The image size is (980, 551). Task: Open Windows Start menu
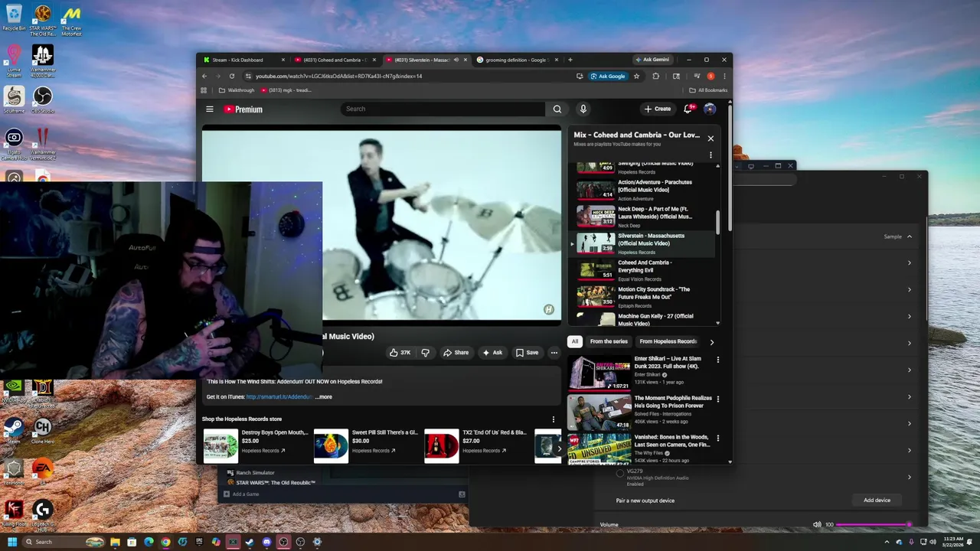pyautogui.click(x=12, y=542)
